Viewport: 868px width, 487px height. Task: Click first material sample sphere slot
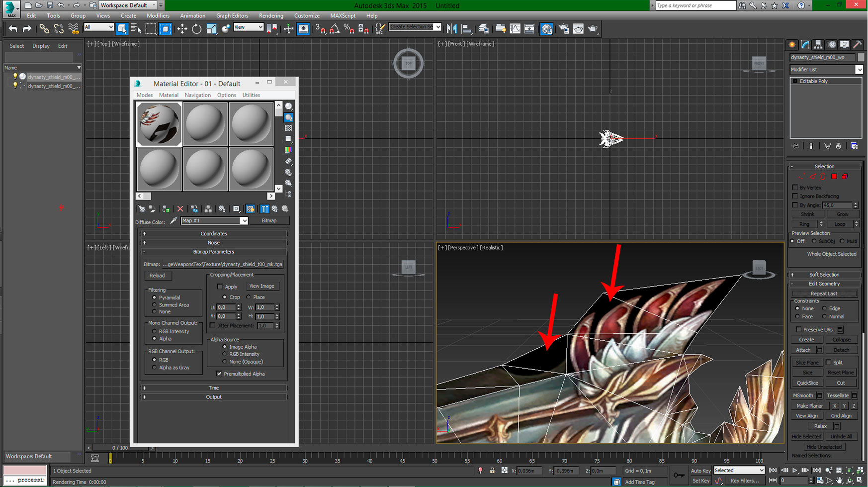[159, 124]
